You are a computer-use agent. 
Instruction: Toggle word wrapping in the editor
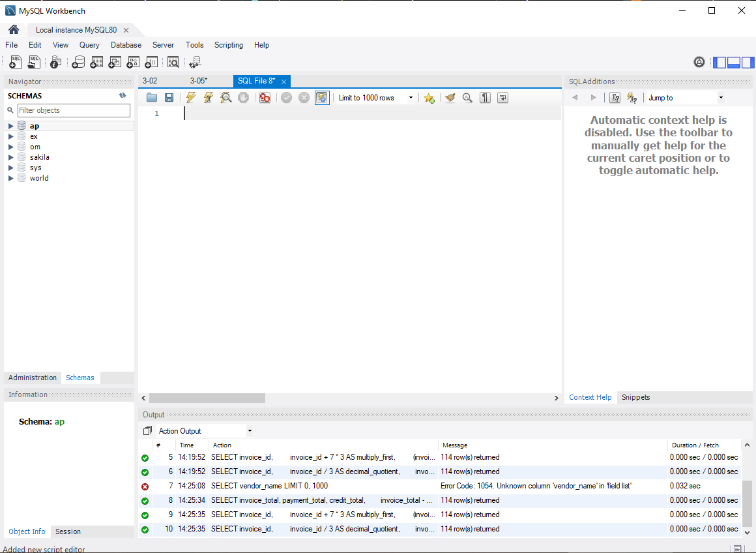502,97
